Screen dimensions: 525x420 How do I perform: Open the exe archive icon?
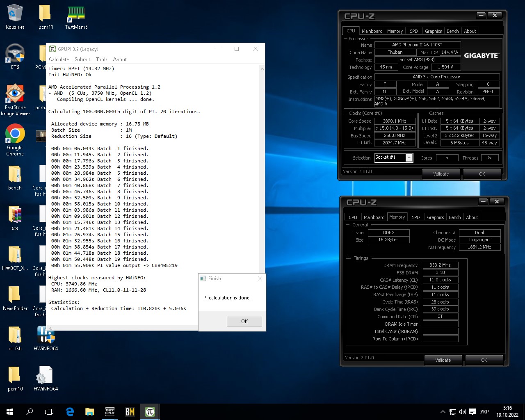coord(15,218)
